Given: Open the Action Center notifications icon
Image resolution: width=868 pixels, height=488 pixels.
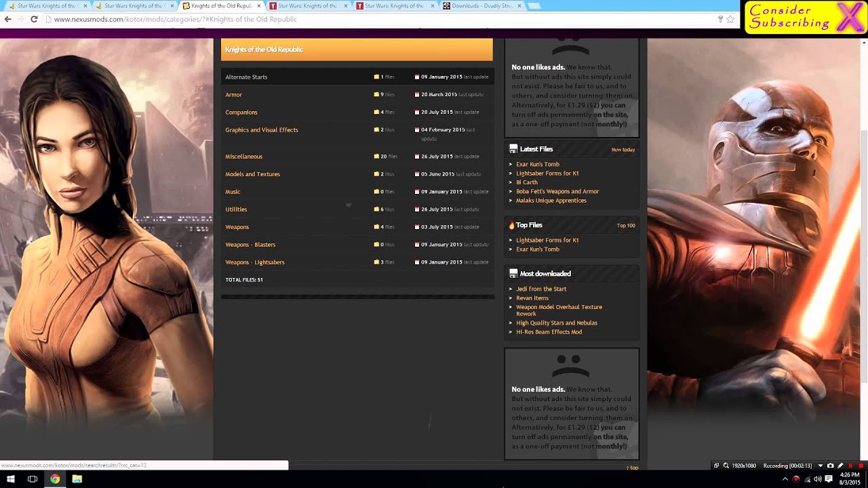Looking at the screenshot, I should tap(829, 479).
